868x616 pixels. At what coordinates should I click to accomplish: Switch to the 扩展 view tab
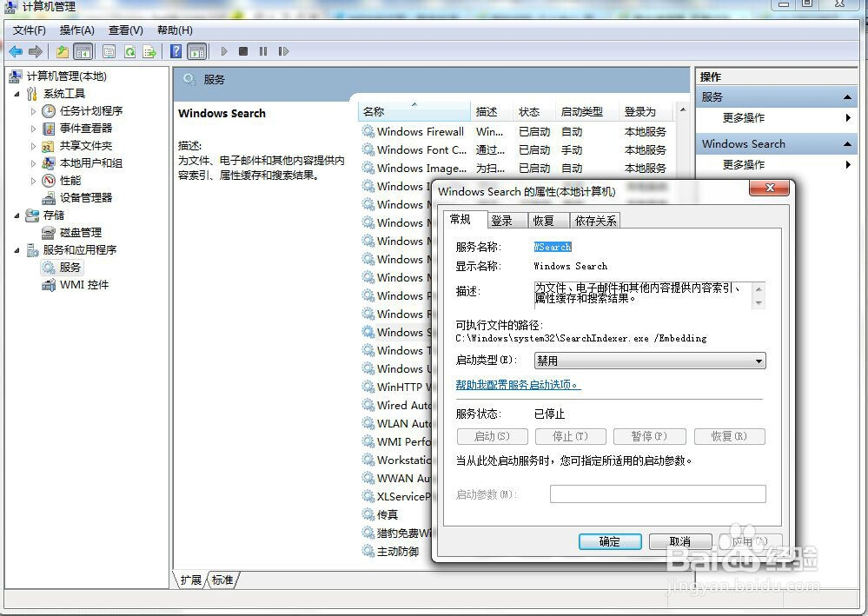[191, 580]
